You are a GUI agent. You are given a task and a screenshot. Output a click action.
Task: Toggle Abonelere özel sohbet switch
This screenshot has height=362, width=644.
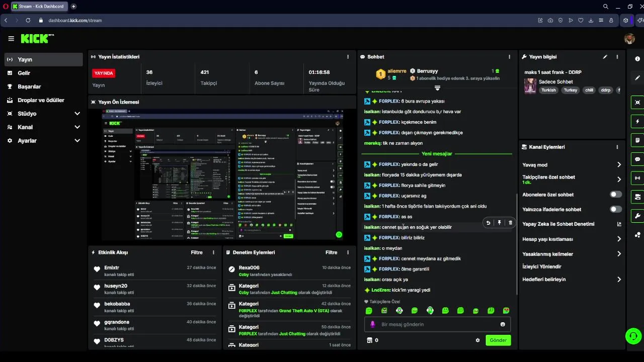(615, 195)
